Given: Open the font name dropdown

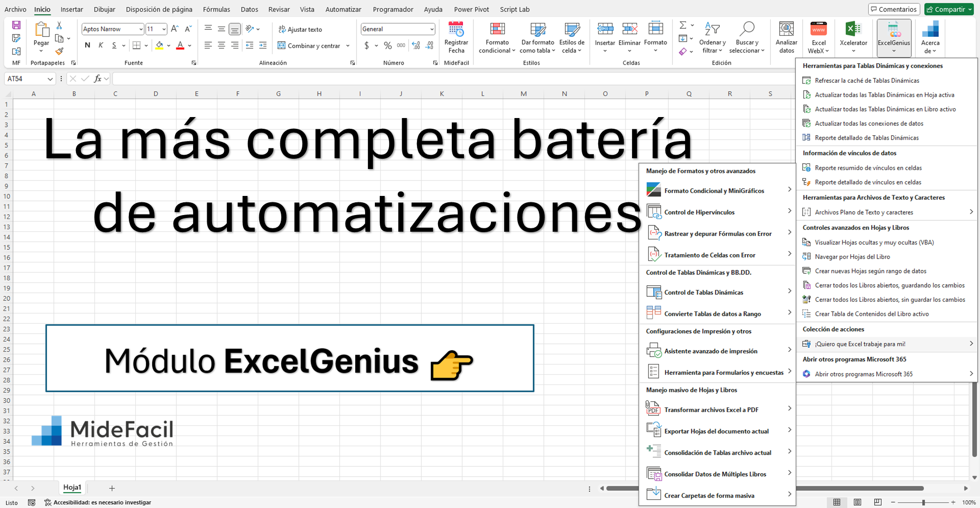Looking at the screenshot, I should pos(141,29).
